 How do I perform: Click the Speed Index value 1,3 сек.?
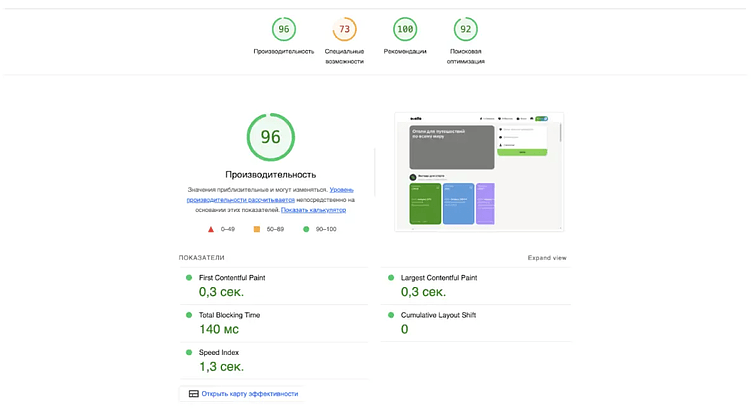[221, 366]
